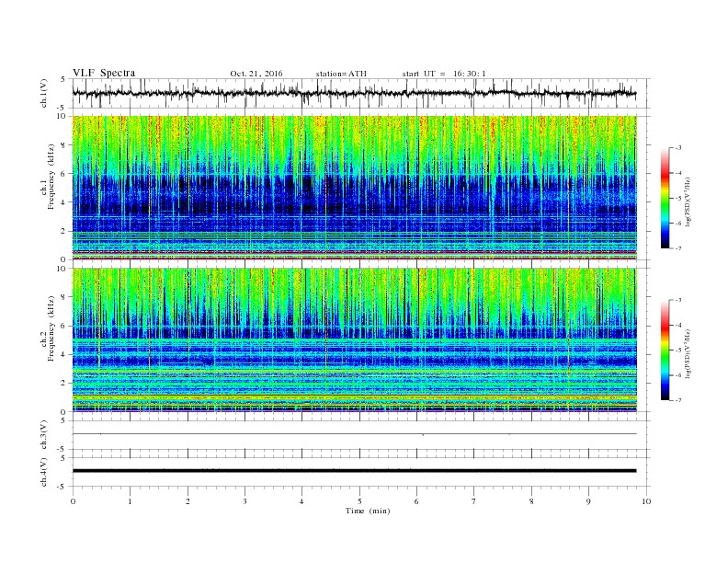The image size is (728, 563).
Task: Click the ch.1 voltage waveform trace
Action: coord(354,93)
